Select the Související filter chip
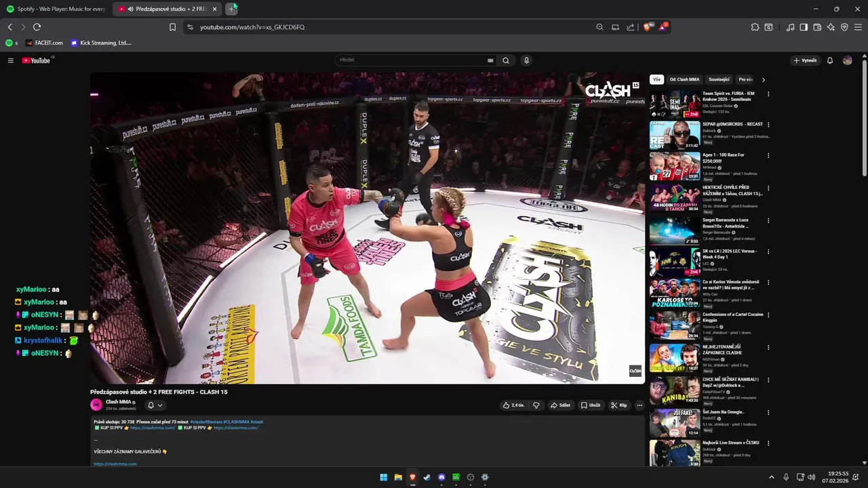The image size is (868, 488). click(x=719, y=79)
